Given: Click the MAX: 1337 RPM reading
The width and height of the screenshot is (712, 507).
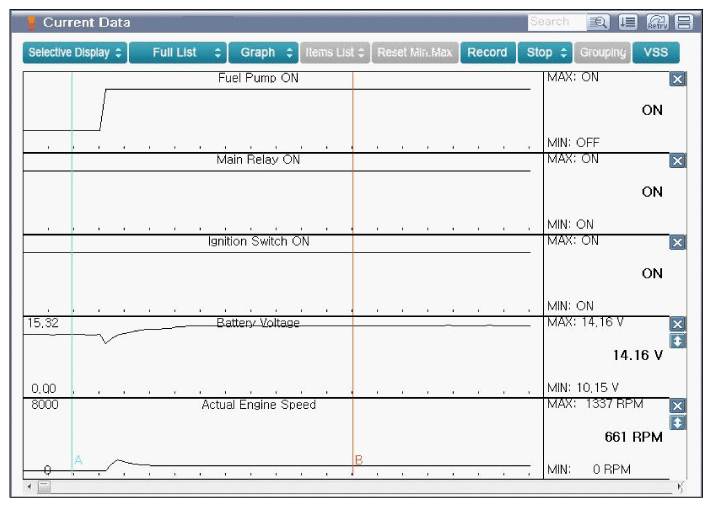Looking at the screenshot, I should point(595,404).
